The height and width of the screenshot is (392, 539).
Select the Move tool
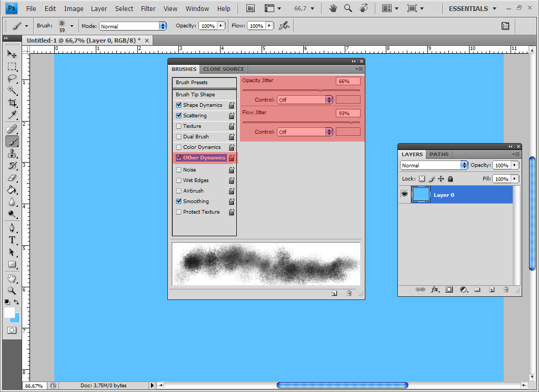12,54
